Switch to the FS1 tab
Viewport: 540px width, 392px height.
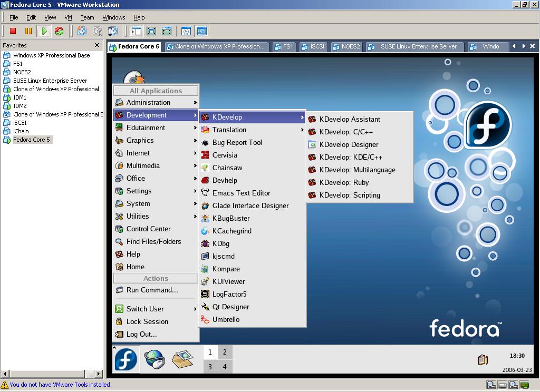284,46
